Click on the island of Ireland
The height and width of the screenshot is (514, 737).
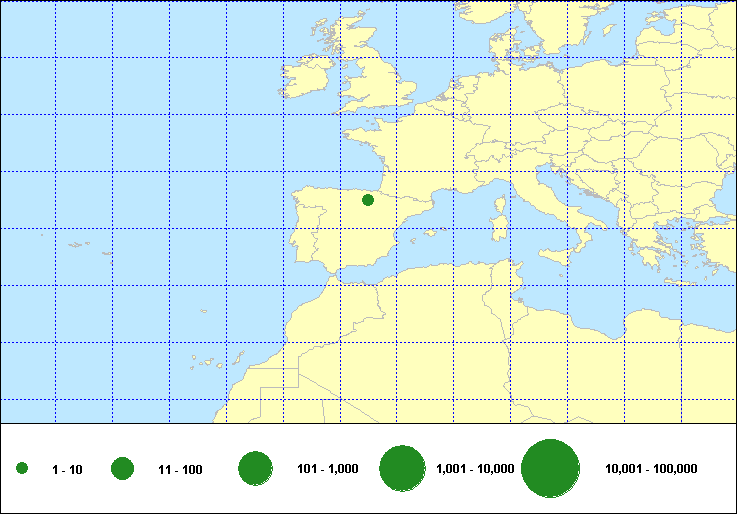[307, 80]
